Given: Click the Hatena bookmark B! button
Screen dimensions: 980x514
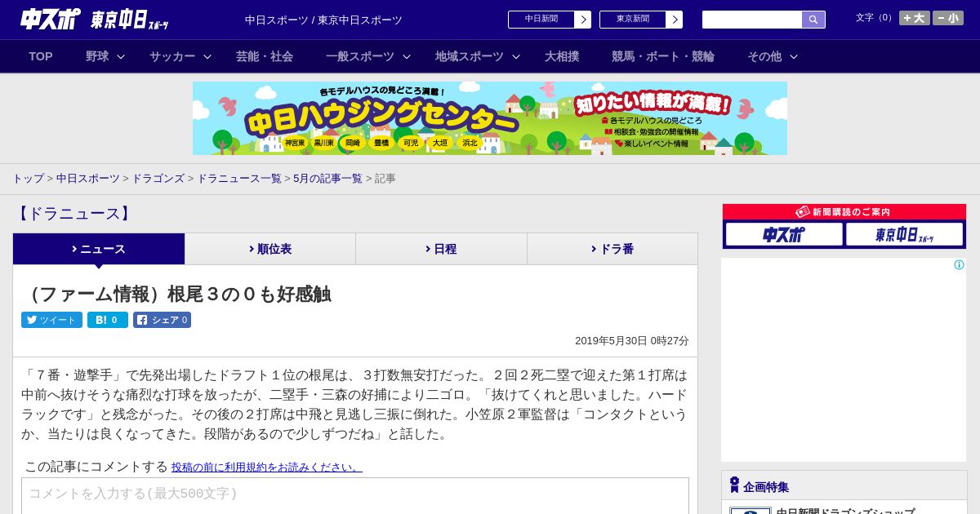Looking at the screenshot, I should [x=108, y=320].
